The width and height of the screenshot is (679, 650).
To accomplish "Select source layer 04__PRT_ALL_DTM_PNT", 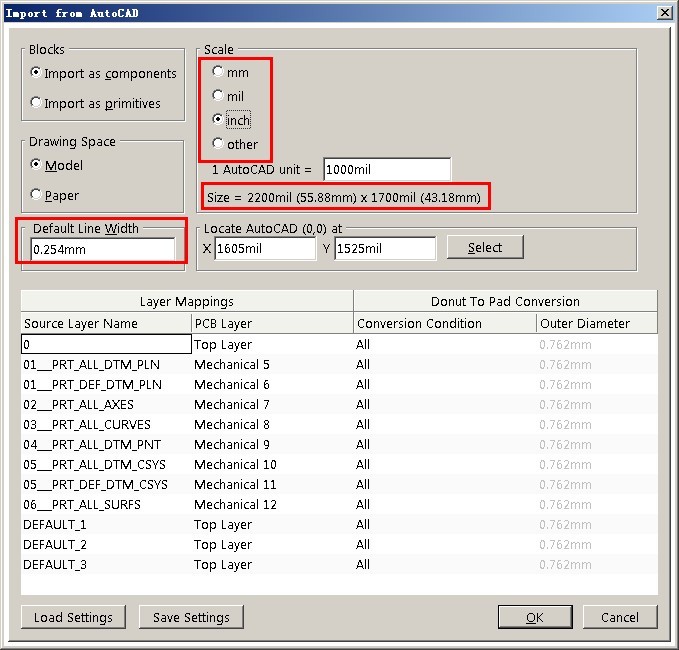I will [x=106, y=444].
